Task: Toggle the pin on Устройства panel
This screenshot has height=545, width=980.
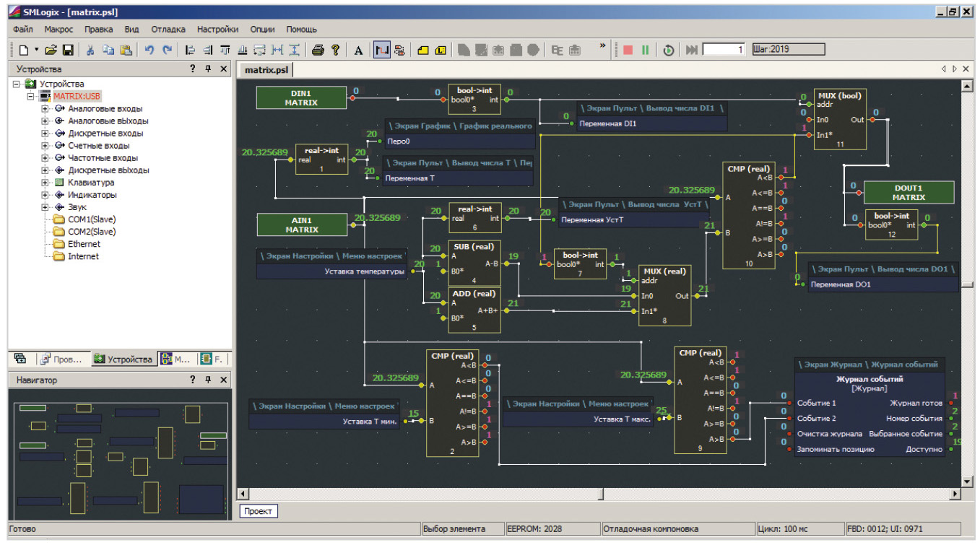Action: [x=208, y=69]
